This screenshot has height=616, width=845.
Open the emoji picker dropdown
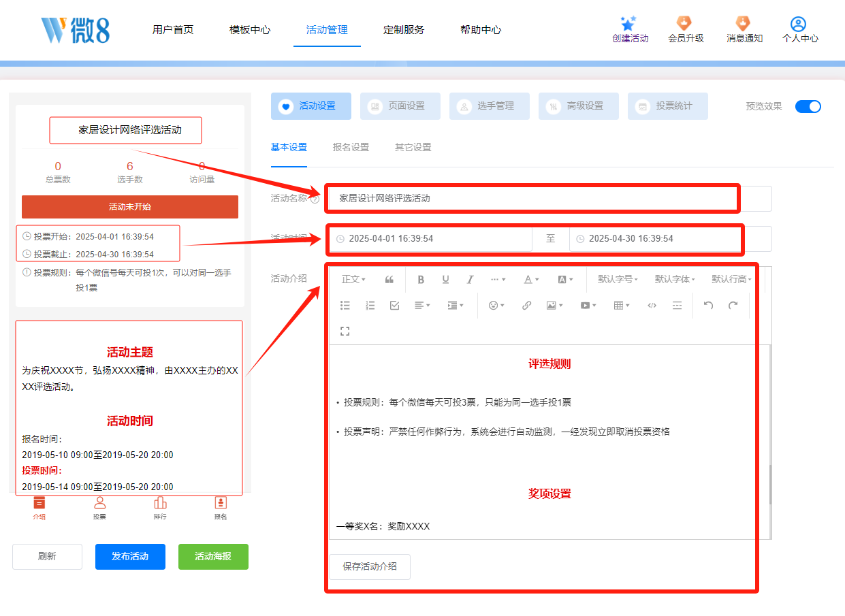(x=496, y=306)
